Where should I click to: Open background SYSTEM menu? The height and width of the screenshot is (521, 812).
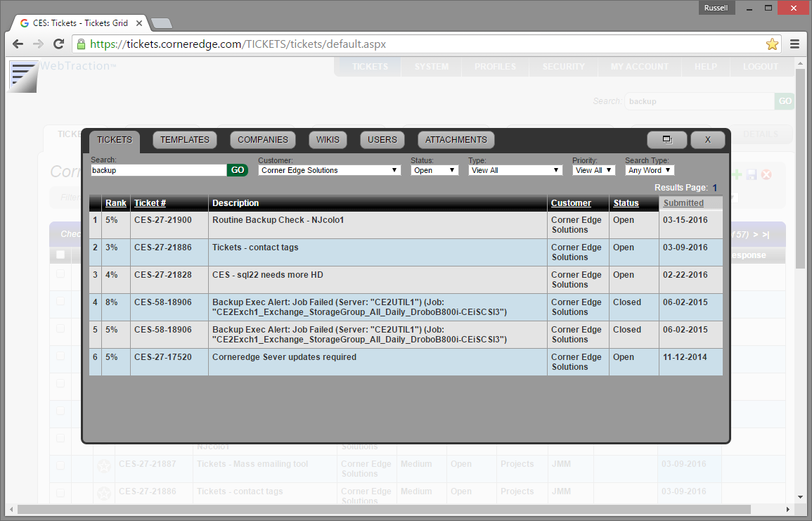(x=432, y=66)
